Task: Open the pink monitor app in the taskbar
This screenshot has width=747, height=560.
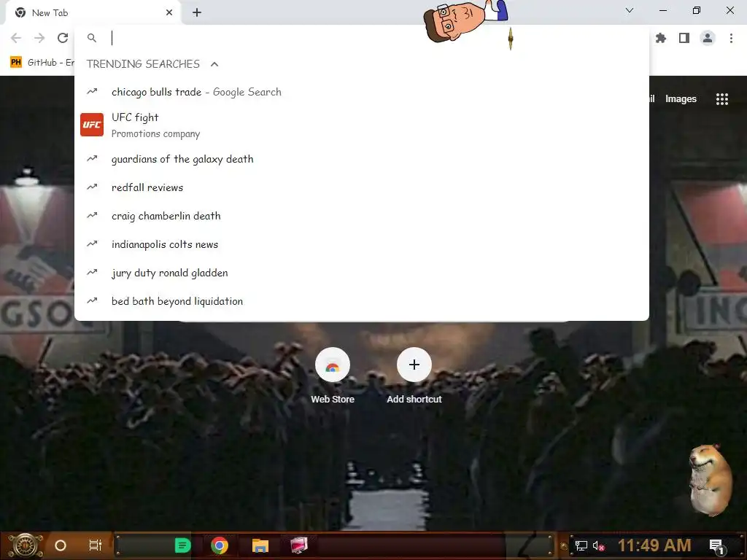Action: 299,545
